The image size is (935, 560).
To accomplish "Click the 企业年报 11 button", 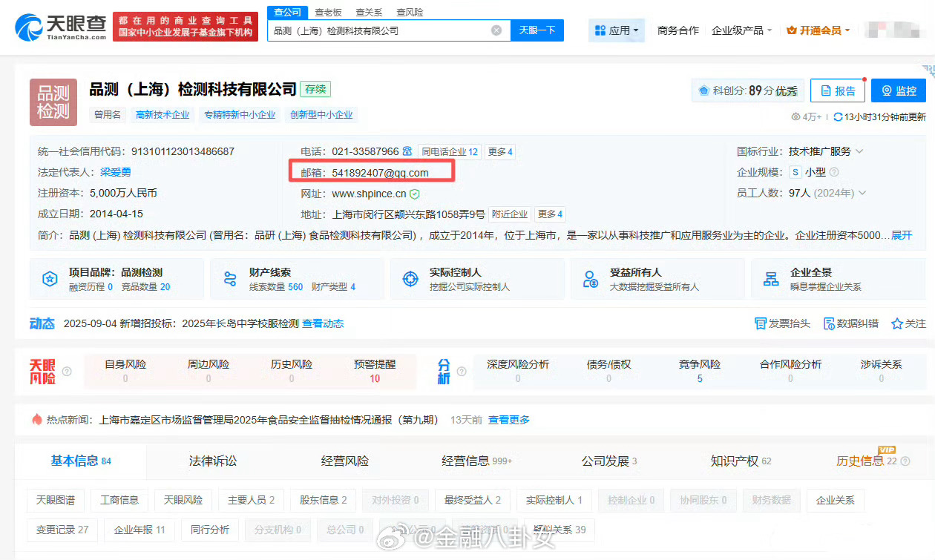I will (x=140, y=530).
